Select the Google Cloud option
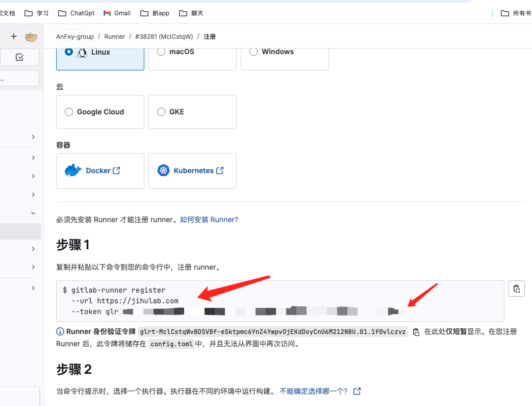Viewport: 532px width, 406px height. point(100,112)
